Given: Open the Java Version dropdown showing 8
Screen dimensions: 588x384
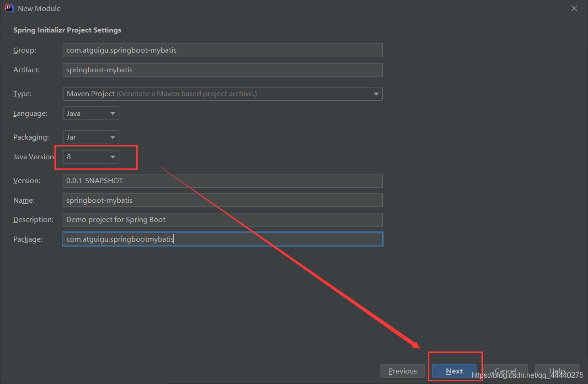Looking at the screenshot, I should 91,157.
